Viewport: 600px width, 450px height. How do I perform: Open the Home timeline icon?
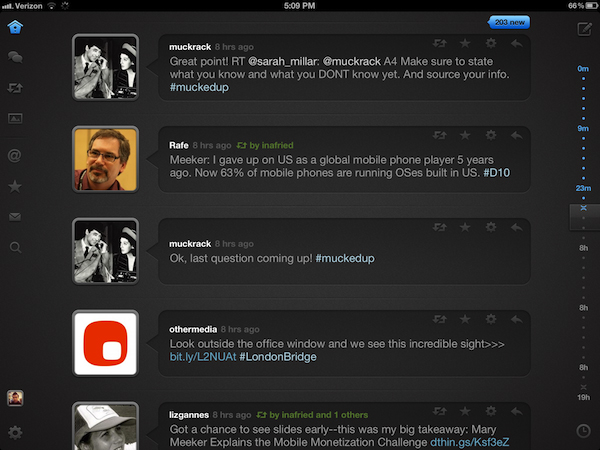point(15,27)
